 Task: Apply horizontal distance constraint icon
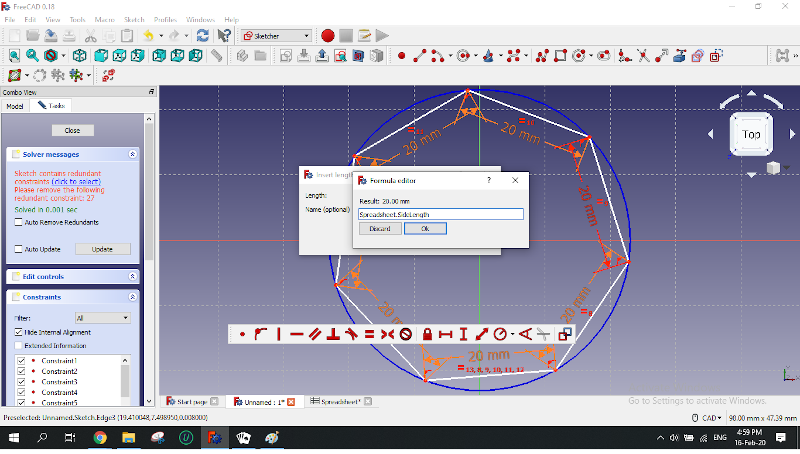click(x=445, y=334)
